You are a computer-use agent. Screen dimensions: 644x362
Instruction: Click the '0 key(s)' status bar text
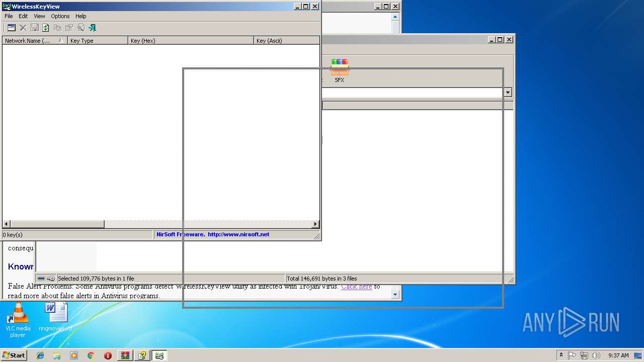[13, 235]
